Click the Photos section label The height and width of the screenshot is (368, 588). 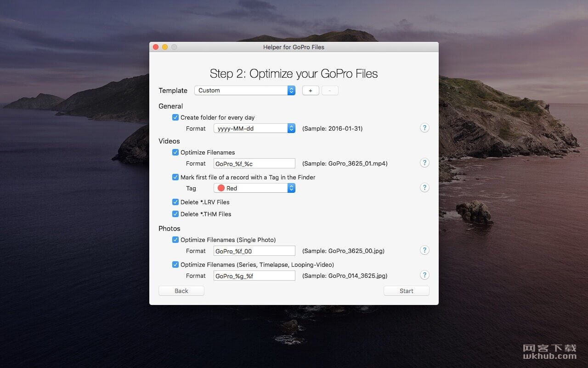(x=170, y=228)
